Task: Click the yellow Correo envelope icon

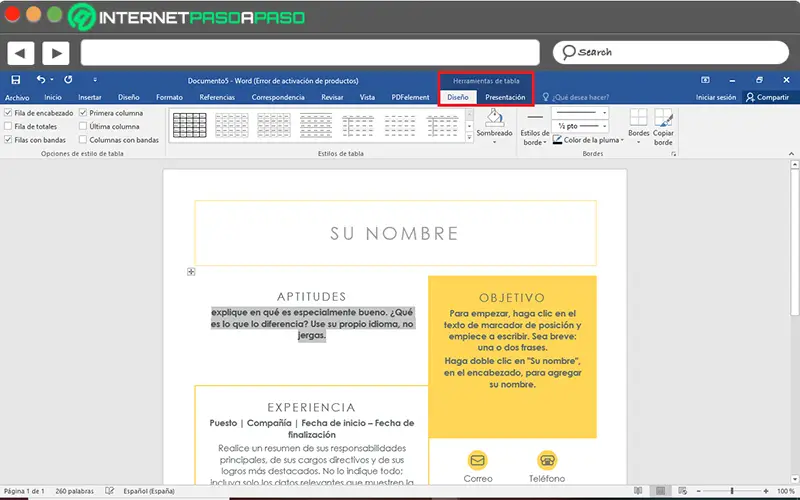Action: tap(478, 461)
